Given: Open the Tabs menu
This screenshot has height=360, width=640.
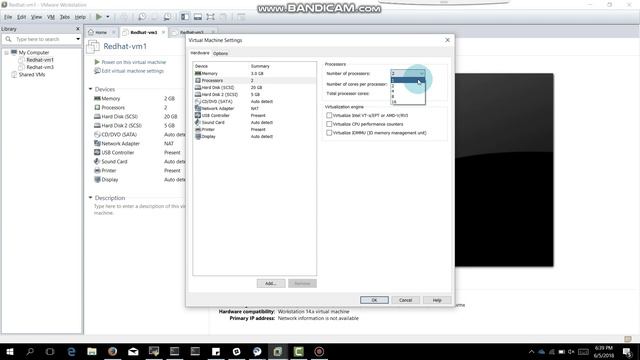Looking at the screenshot, I should (x=64, y=17).
